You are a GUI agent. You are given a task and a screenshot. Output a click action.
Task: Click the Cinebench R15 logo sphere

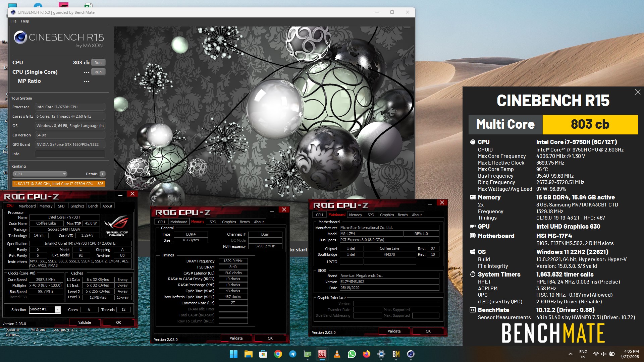tap(20, 37)
